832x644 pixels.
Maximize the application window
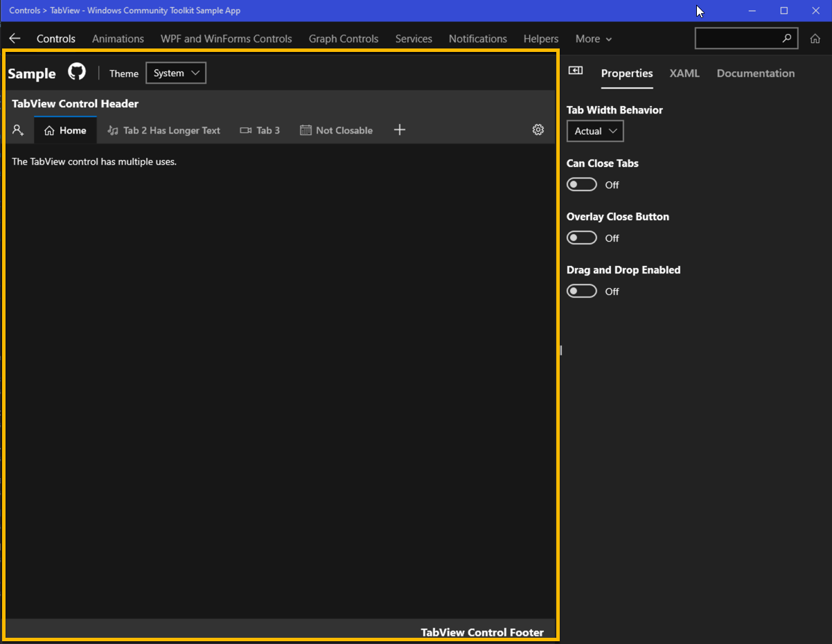pyautogui.click(x=784, y=10)
